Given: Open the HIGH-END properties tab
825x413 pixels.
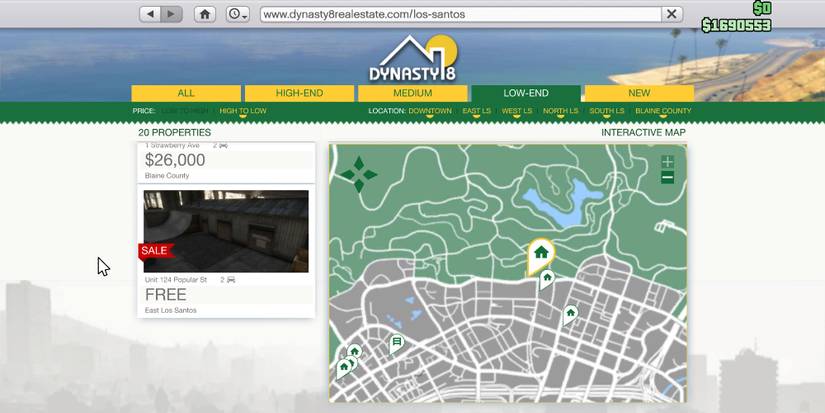Looking at the screenshot, I should click(x=299, y=93).
